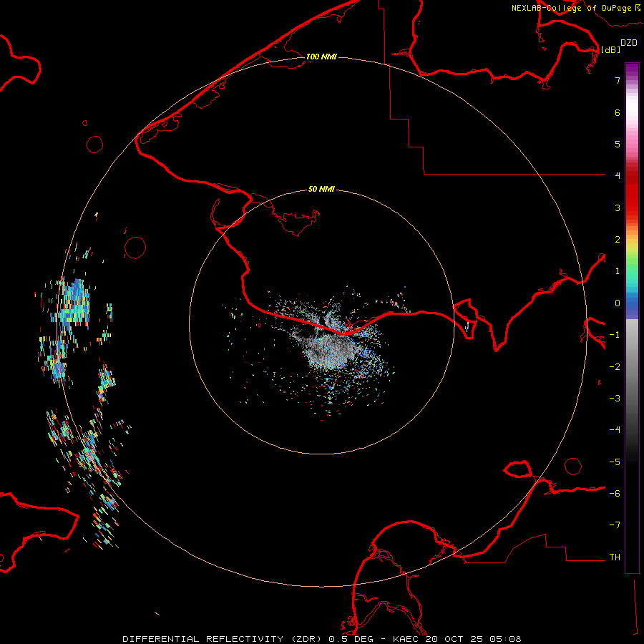Image resolution: width=644 pixels, height=644 pixels.
Task: Click the 2 dB scale label
Action: 618,240
